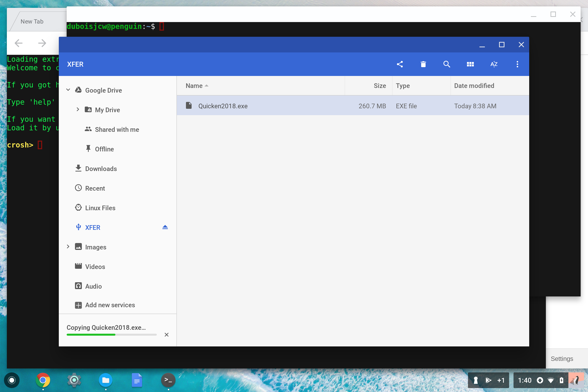Open My Drive
588x392 pixels.
(x=108, y=110)
